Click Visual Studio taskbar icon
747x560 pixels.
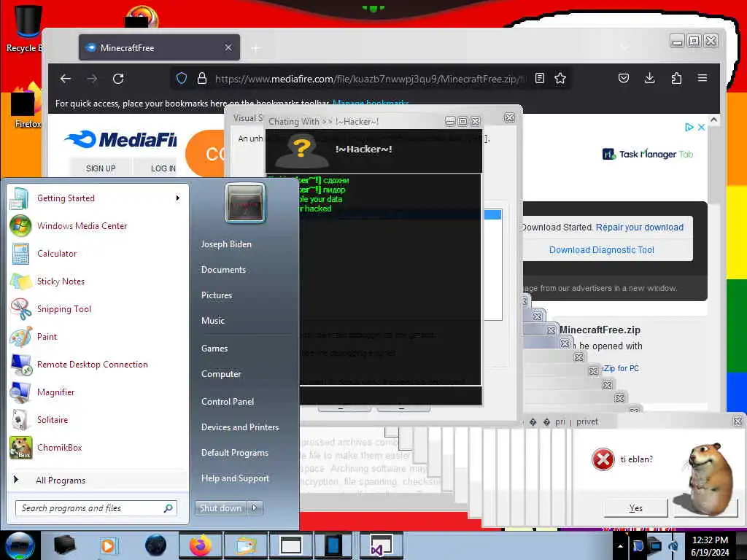point(381,545)
